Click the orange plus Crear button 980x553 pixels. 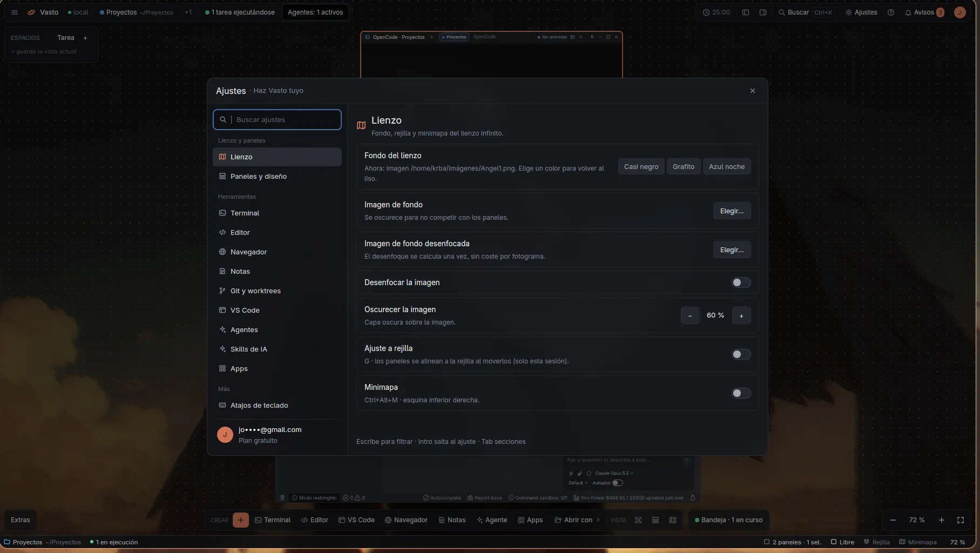pyautogui.click(x=241, y=520)
